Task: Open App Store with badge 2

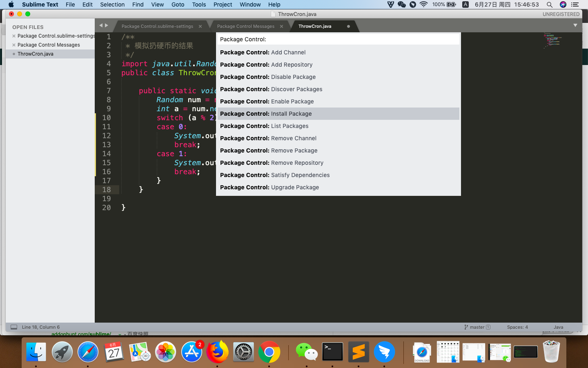Action: (x=192, y=352)
